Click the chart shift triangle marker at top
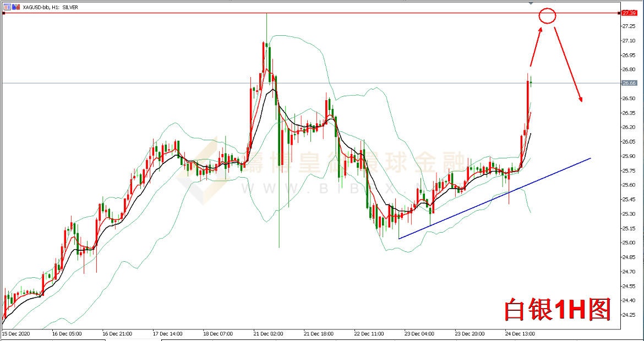The image size is (644, 341). 531,3
